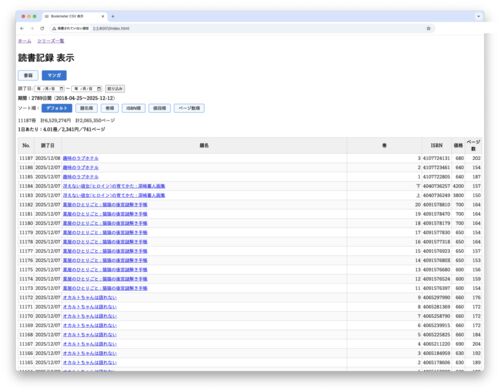Click the No. column header
500x392 pixels.
point(26,145)
